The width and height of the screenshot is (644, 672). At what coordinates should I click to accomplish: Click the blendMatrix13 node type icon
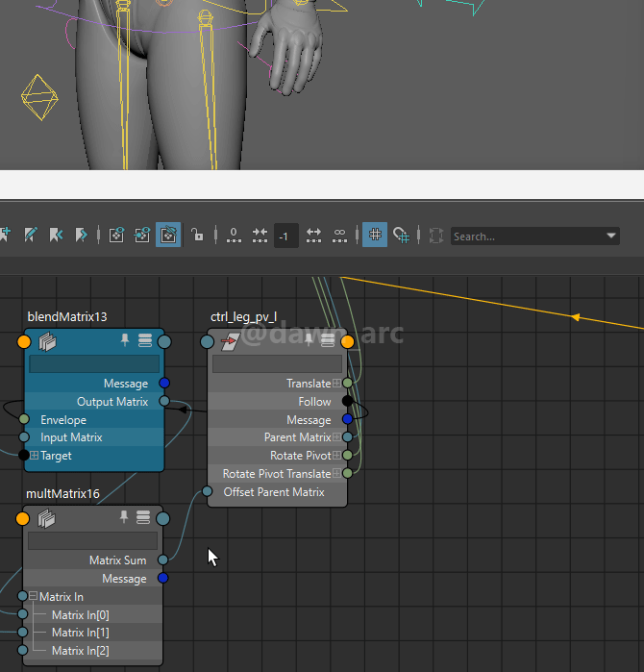tap(47, 341)
